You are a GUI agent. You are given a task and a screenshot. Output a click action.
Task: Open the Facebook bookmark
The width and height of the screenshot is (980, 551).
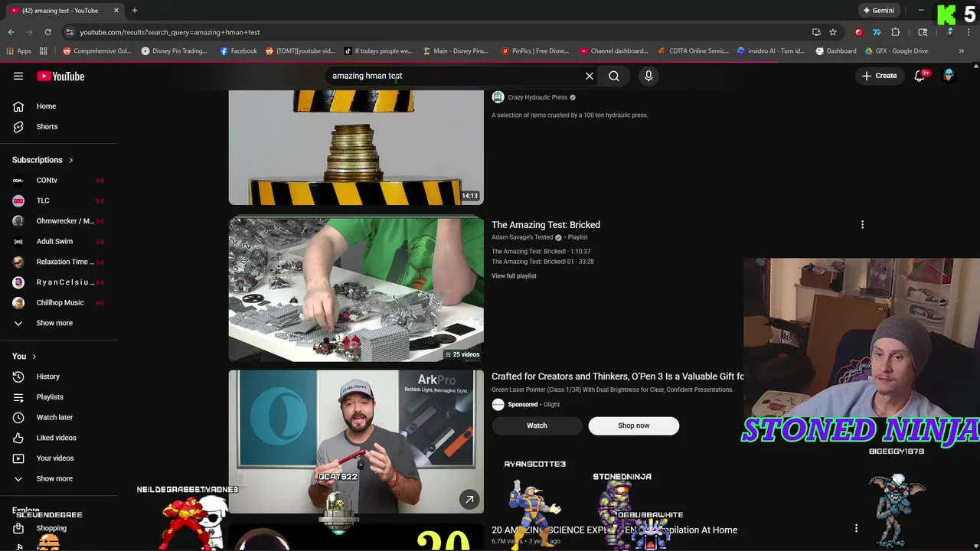tap(238, 51)
